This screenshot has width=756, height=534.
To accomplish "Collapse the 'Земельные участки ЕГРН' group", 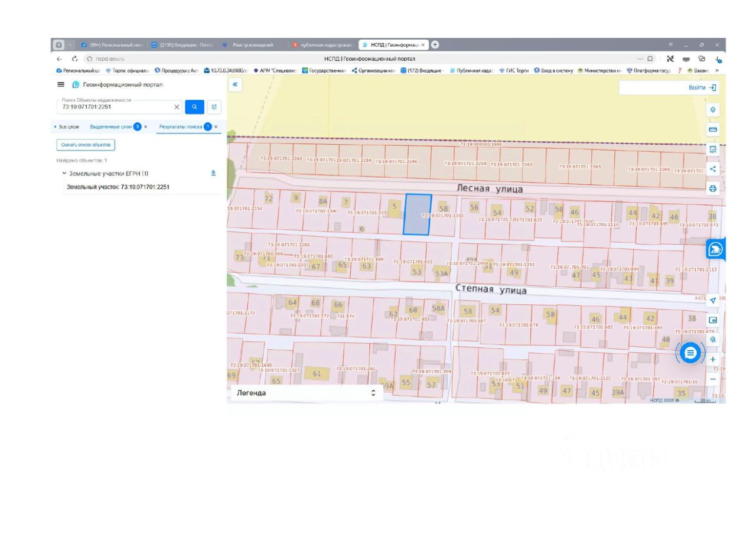I will click(x=64, y=174).
